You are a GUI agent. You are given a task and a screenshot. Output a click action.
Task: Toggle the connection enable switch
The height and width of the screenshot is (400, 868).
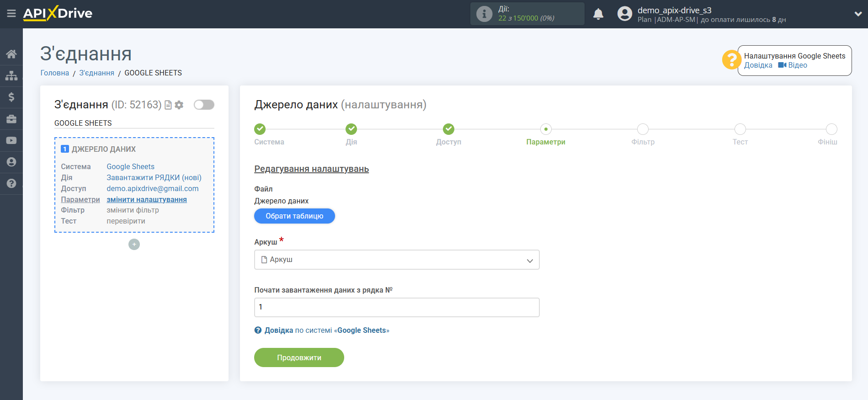204,105
